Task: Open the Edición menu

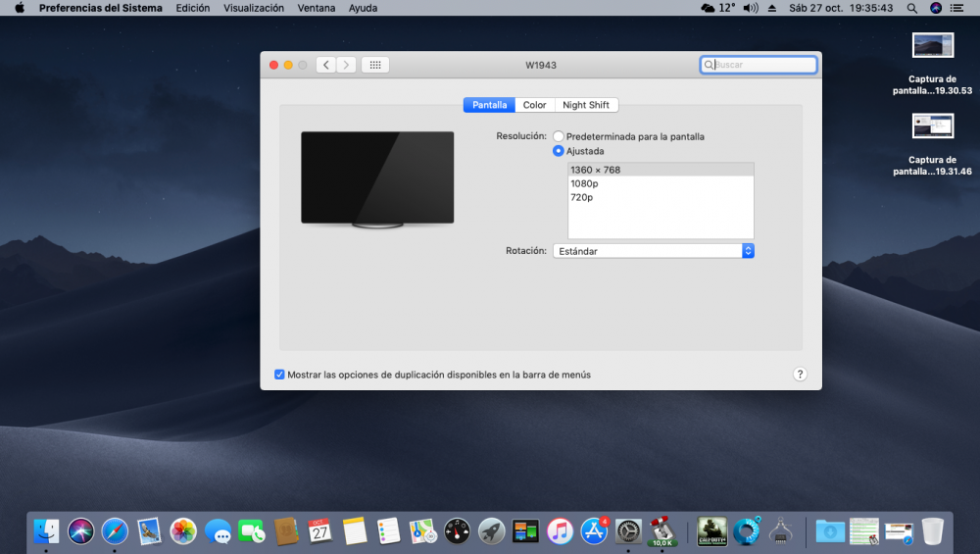Action: click(192, 8)
